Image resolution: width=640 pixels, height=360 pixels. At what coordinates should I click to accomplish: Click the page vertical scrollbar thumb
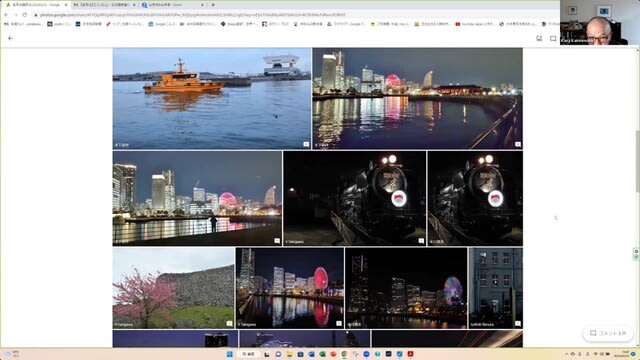637,161
